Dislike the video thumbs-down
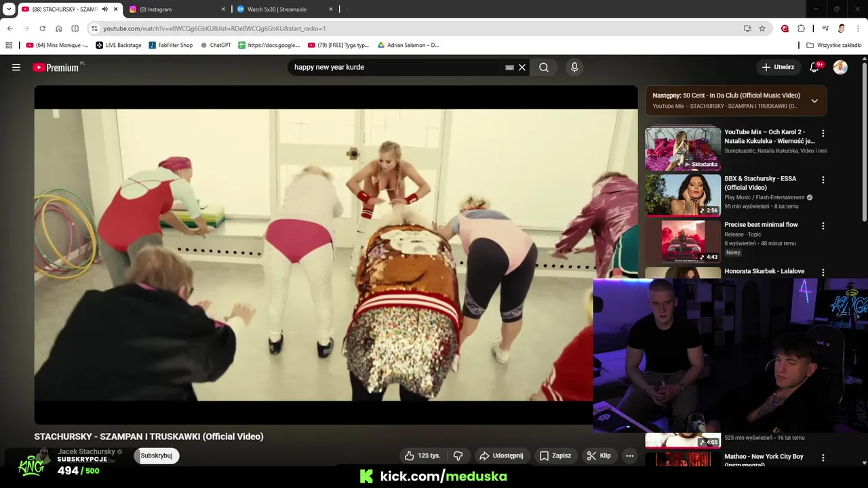 pyautogui.click(x=458, y=455)
